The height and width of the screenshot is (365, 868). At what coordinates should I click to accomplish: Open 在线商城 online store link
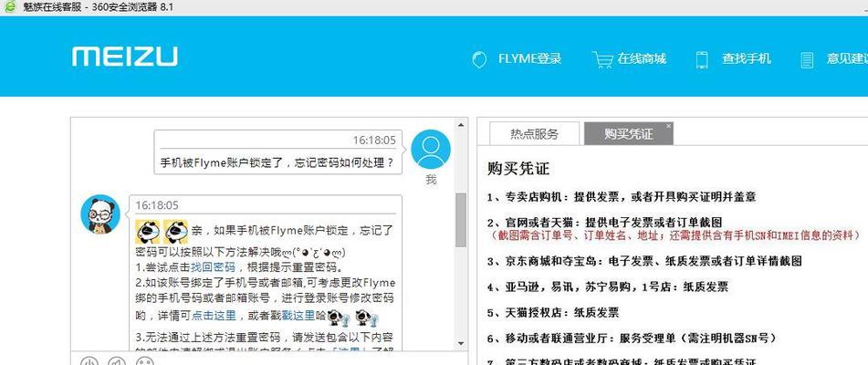coord(642,58)
